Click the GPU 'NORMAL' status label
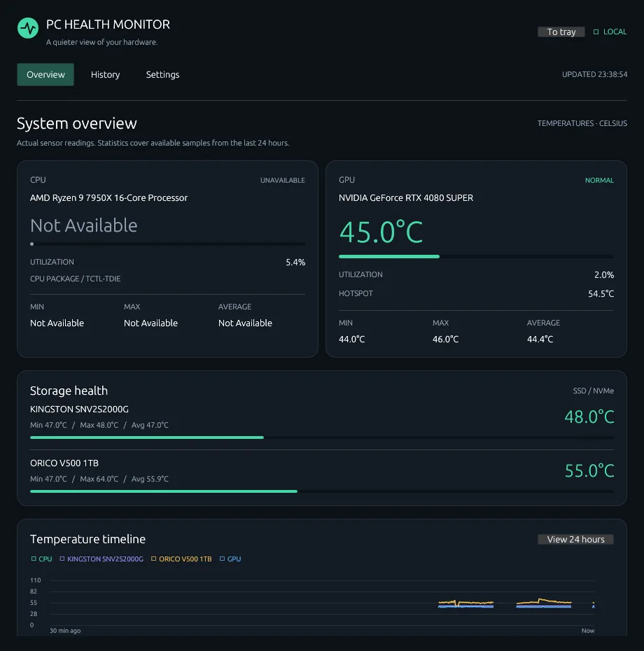 599,180
